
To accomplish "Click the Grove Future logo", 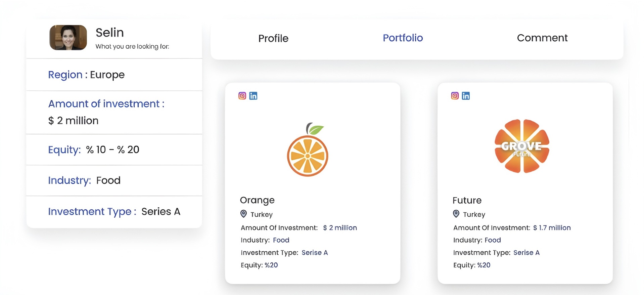I will (522, 146).
